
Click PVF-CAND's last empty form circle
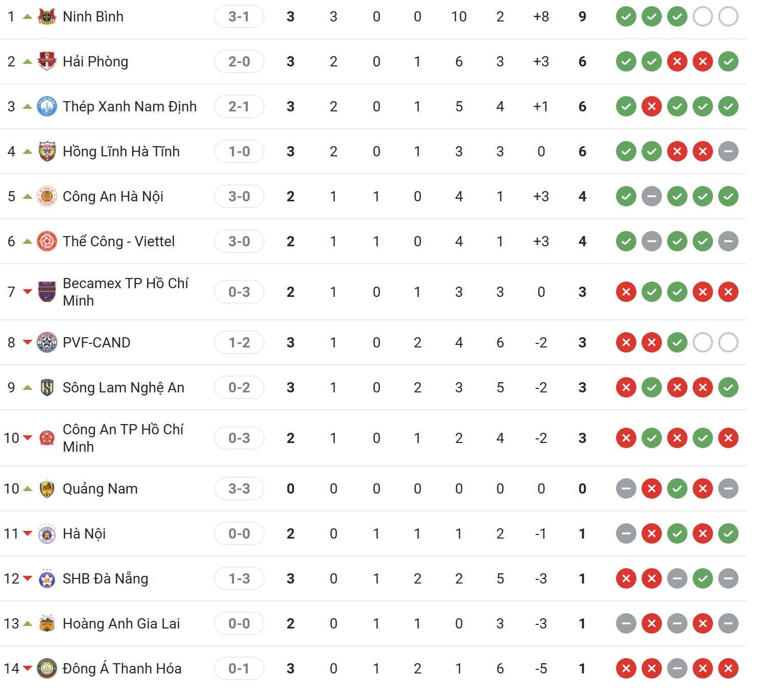728,342
